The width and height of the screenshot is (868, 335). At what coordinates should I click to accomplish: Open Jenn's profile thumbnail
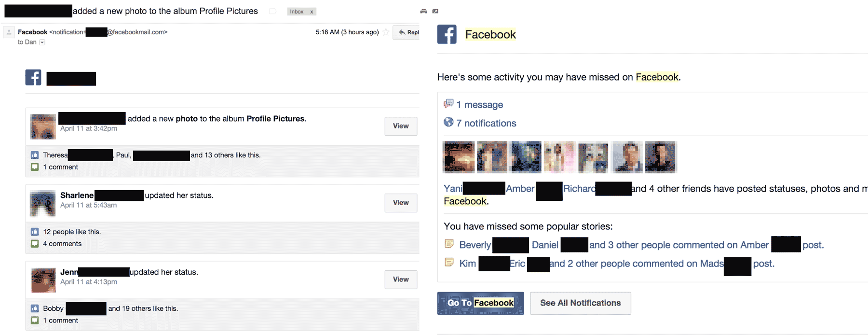click(43, 280)
